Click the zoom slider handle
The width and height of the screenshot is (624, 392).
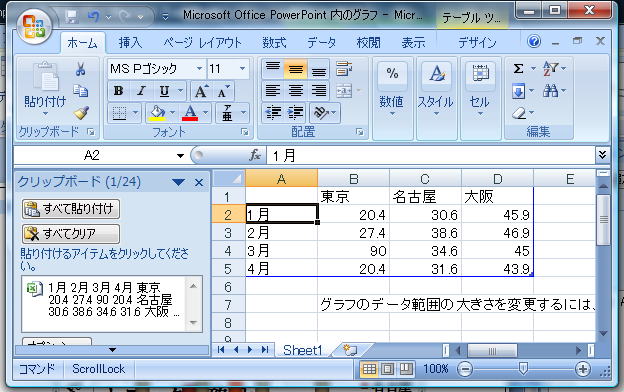tap(523, 369)
